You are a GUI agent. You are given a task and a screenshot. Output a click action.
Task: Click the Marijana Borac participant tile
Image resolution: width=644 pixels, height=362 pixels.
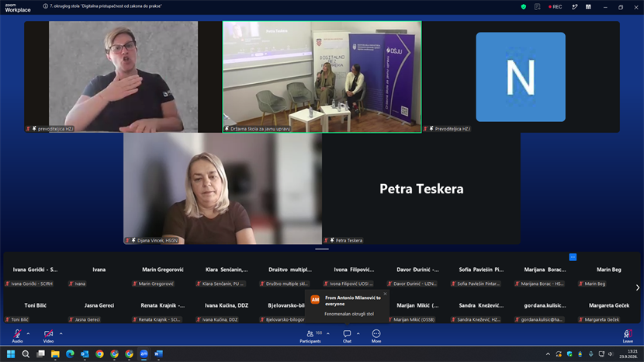545,271
